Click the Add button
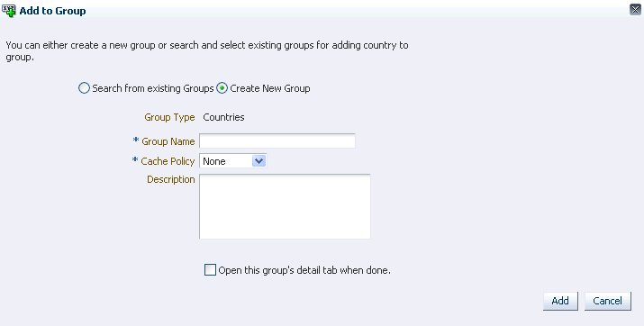This screenshot has width=644, height=326. (560, 301)
